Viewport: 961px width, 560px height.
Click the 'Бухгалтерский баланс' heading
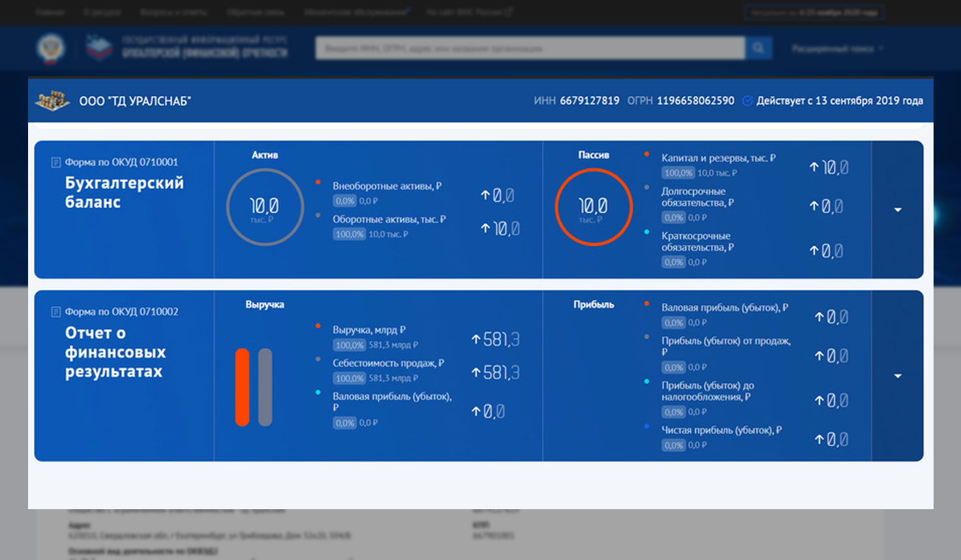pyautogui.click(x=124, y=192)
